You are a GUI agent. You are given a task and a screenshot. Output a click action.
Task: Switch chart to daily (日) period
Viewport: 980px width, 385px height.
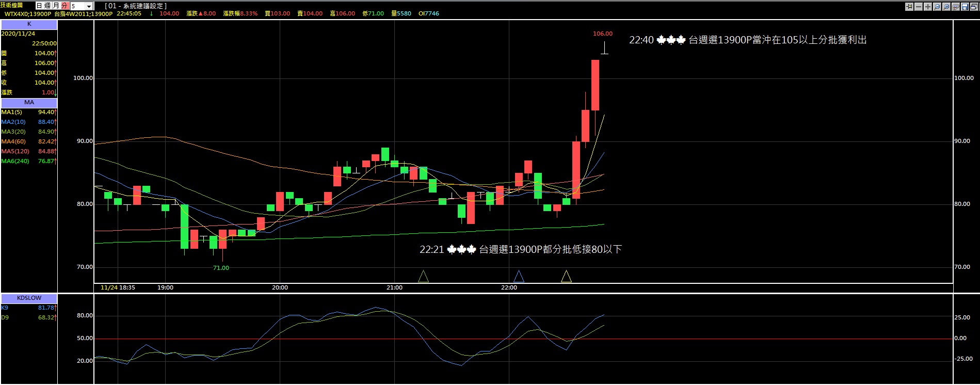40,6
